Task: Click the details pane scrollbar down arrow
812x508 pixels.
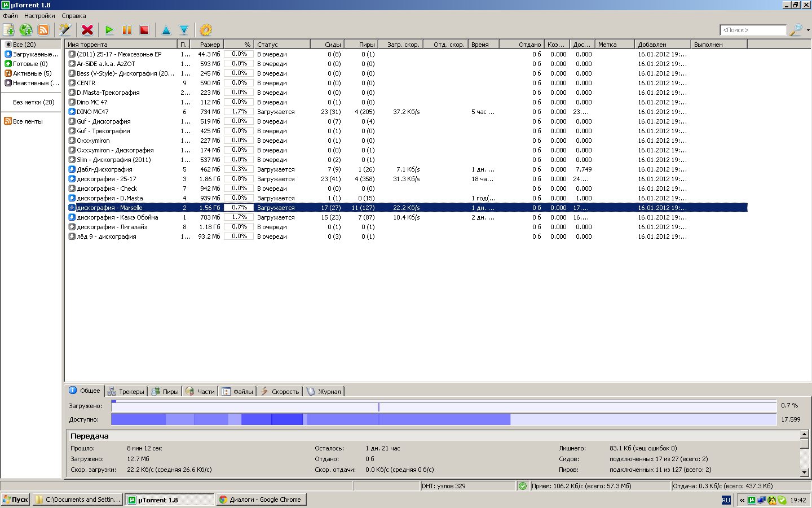Action: [805, 472]
